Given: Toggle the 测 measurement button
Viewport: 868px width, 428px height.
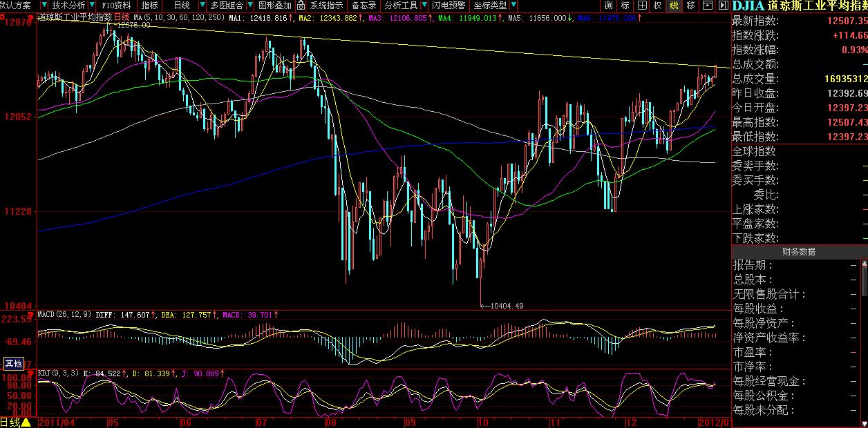Looking at the screenshot, I should tap(609, 6).
